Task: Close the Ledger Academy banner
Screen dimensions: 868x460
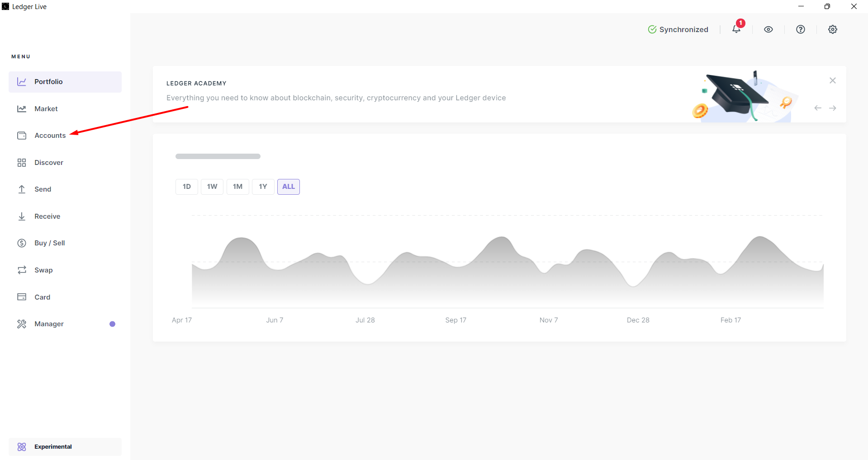Action: tap(833, 80)
